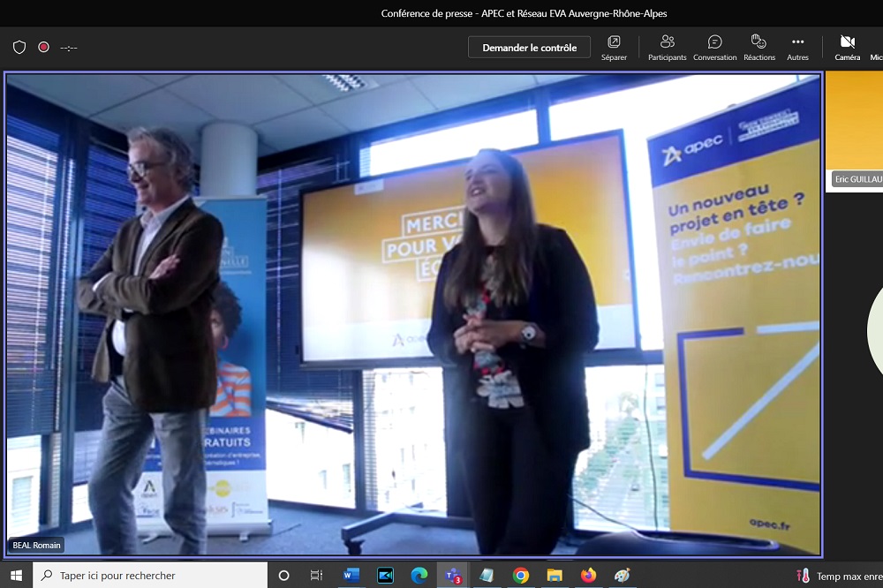Launch Google Chrome from the taskbar
883x588 pixels.
point(521,575)
